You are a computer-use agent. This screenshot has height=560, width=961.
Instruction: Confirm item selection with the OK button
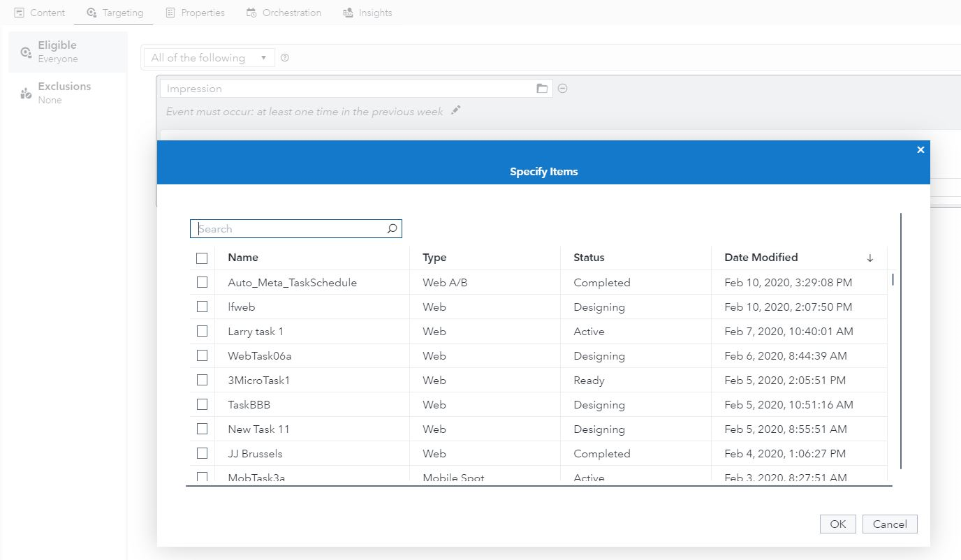tap(837, 524)
